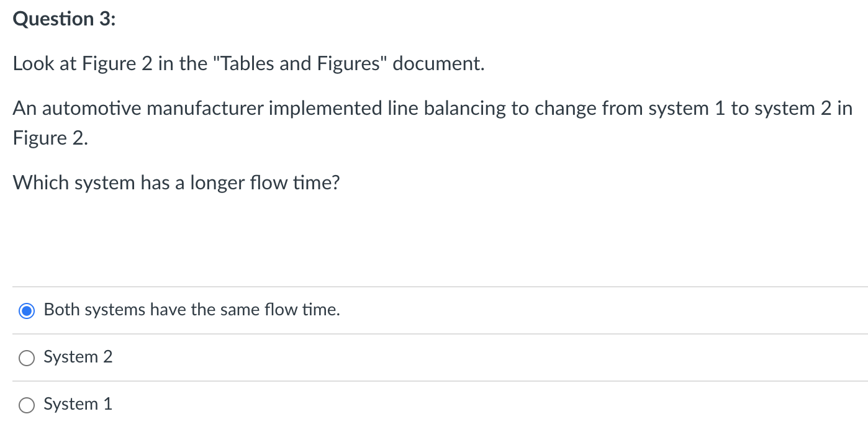Click the empty circle beside System 2
The height and width of the screenshot is (432, 868).
26,358
